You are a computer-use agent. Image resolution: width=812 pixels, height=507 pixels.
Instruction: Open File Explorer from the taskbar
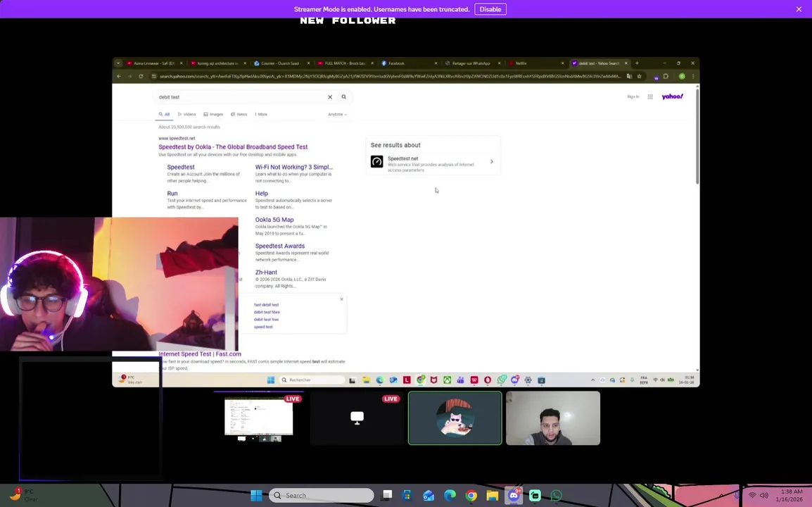pyautogui.click(x=493, y=496)
